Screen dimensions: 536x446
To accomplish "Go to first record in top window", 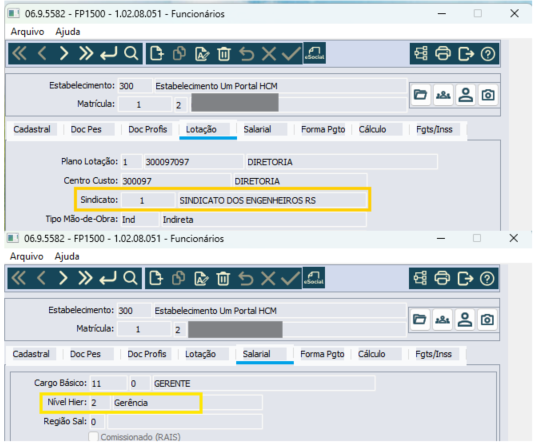I will pos(19,54).
